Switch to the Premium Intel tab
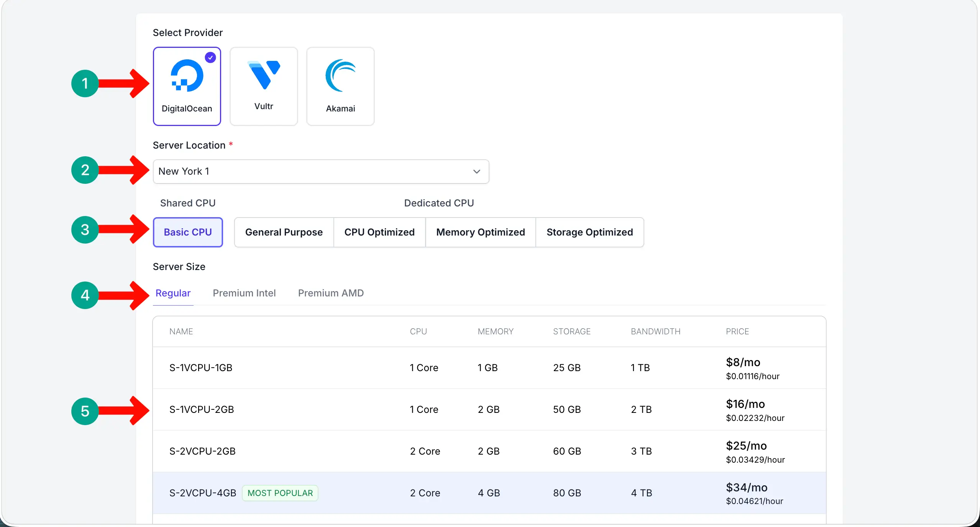Image resolution: width=980 pixels, height=527 pixels. pyautogui.click(x=244, y=293)
